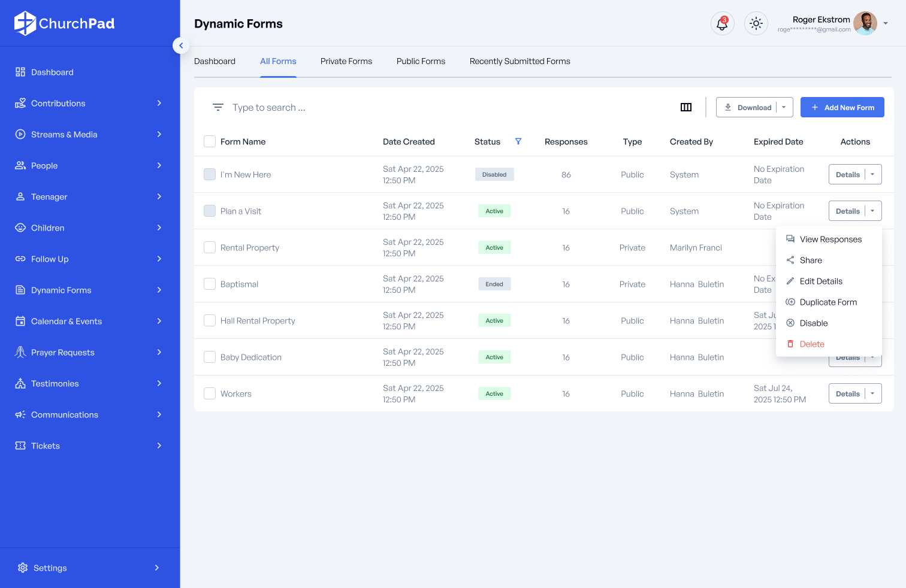Click the Status column filter funnel icon
The image size is (906, 588).
(518, 141)
